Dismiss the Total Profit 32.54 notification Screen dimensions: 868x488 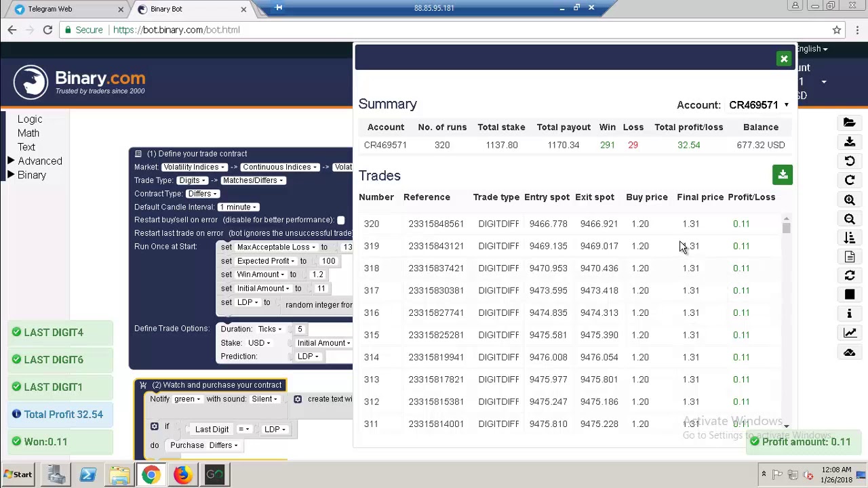coord(61,414)
